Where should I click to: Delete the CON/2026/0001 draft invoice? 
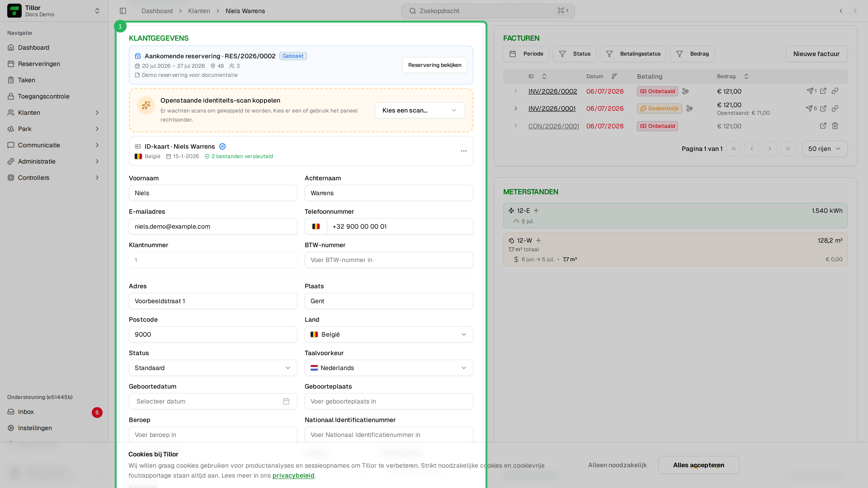pos(835,126)
